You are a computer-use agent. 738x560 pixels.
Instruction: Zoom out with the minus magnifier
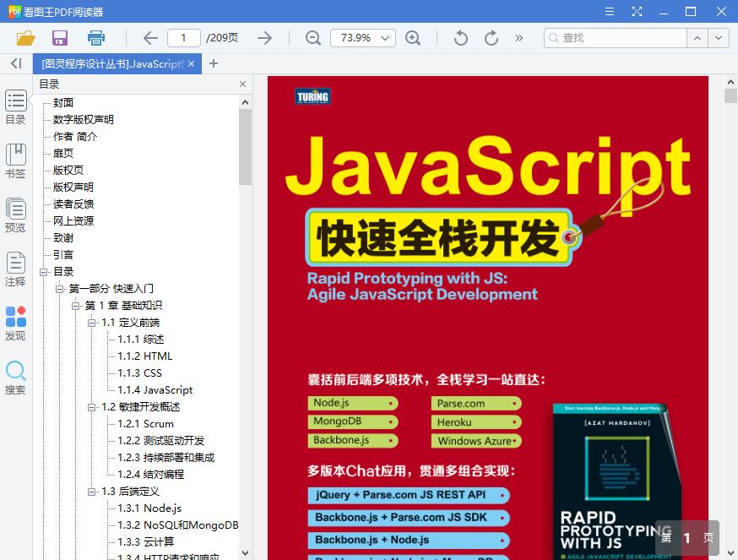coord(313,38)
